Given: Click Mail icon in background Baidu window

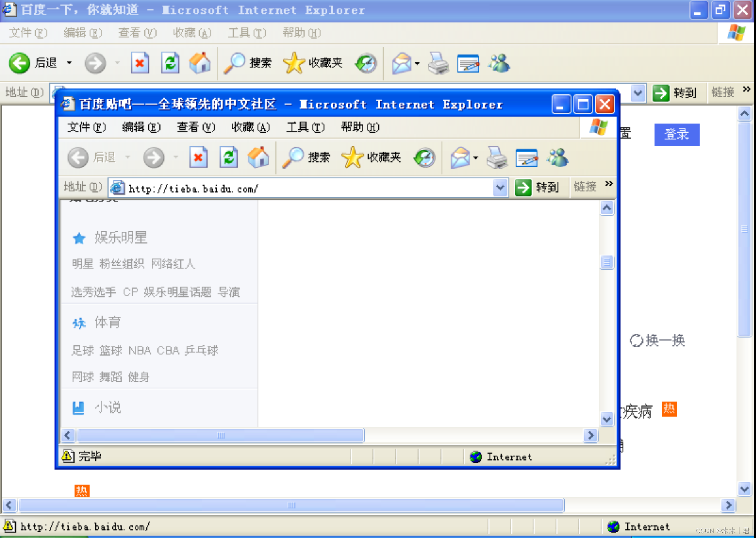Looking at the screenshot, I should tap(401, 63).
